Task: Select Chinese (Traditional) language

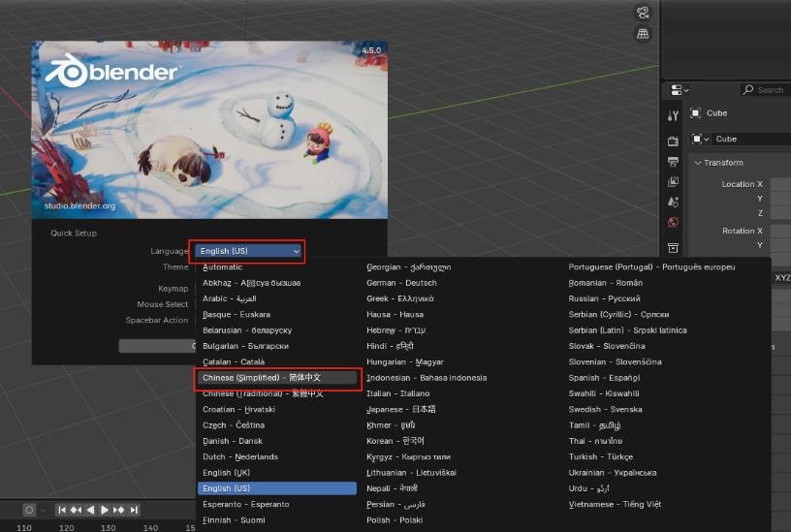Action: click(x=277, y=393)
